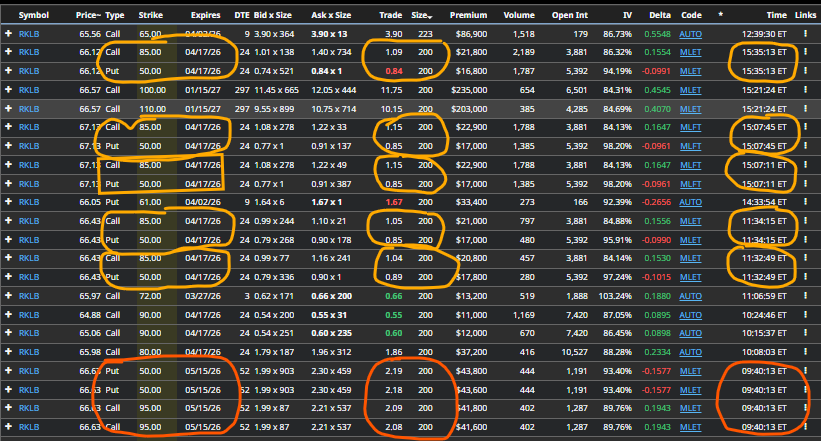Expand the 80.00 strike Call row
This screenshot has height=441, width=821.
coord(8,352)
